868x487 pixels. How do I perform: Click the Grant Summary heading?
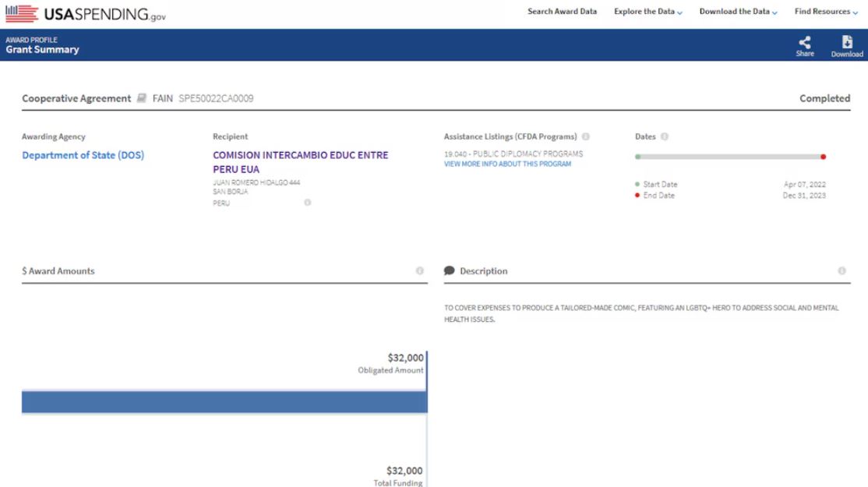click(43, 49)
